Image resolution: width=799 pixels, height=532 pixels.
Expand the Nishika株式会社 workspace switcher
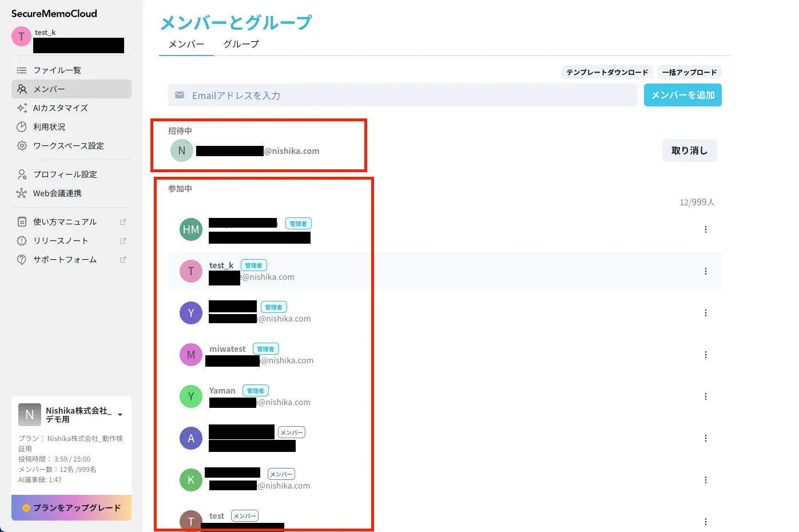coord(120,415)
